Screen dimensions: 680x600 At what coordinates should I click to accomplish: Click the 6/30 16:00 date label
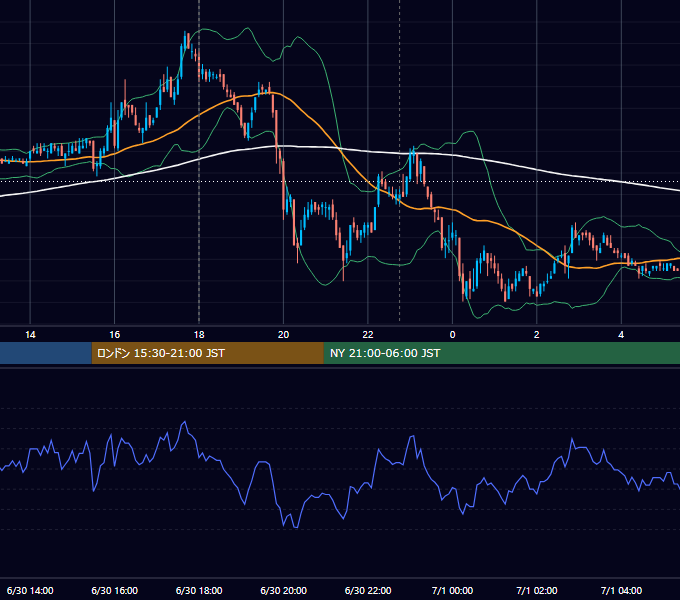pos(114,590)
